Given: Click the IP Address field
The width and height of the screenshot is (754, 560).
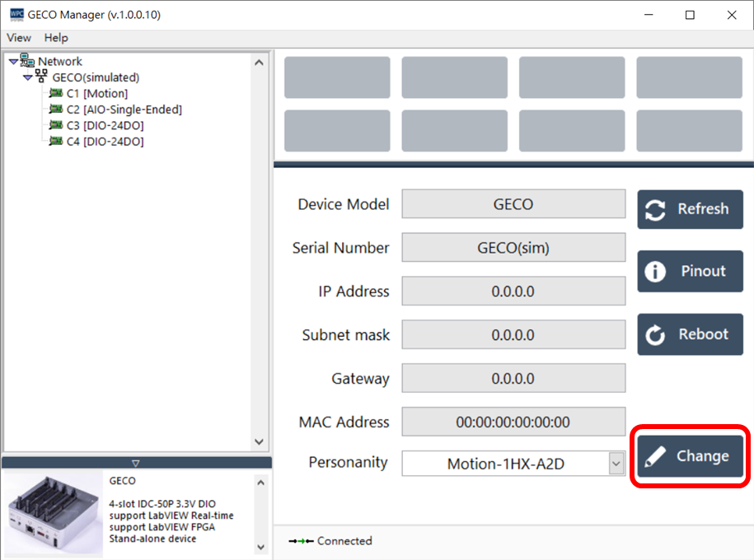Looking at the screenshot, I should pos(513,292).
